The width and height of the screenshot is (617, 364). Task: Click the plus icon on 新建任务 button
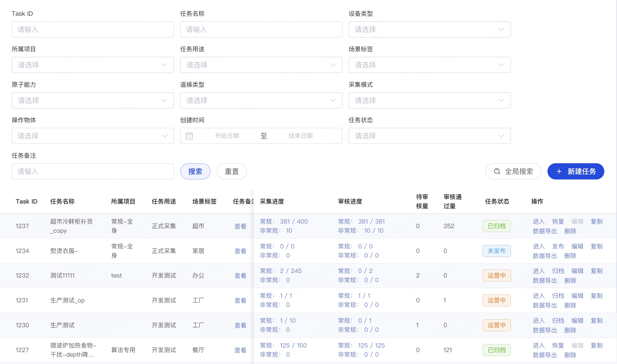(559, 171)
